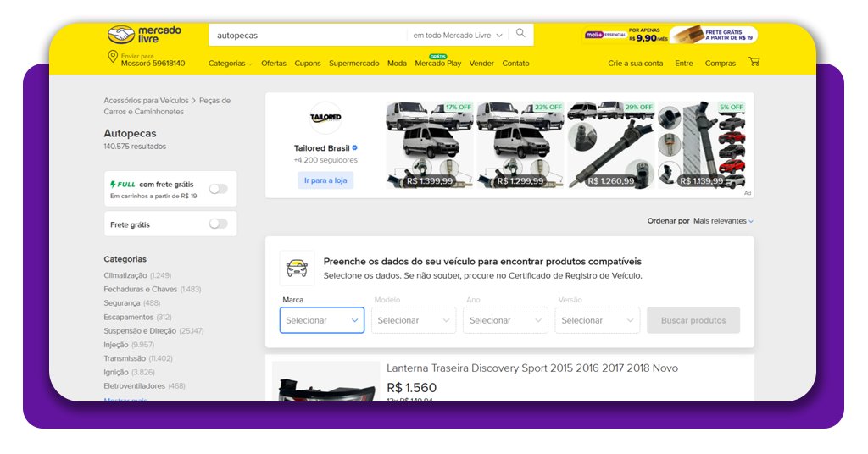This screenshot has width=868, height=454.
Task: Open the Marca Selecionar dropdown
Action: click(x=321, y=320)
